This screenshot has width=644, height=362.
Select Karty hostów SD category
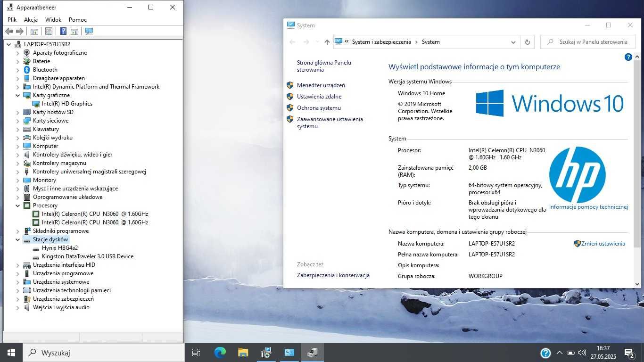click(x=53, y=112)
